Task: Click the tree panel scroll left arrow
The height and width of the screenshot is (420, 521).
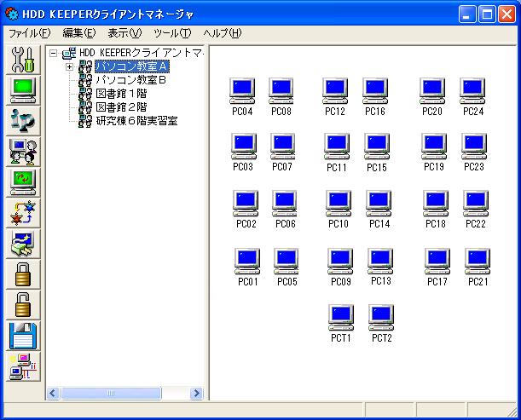Action: coord(53,393)
